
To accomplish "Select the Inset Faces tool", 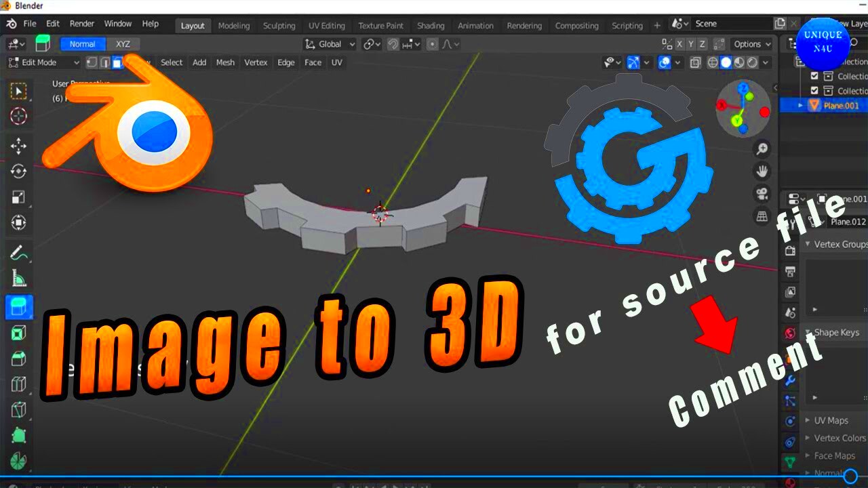I will click(18, 333).
